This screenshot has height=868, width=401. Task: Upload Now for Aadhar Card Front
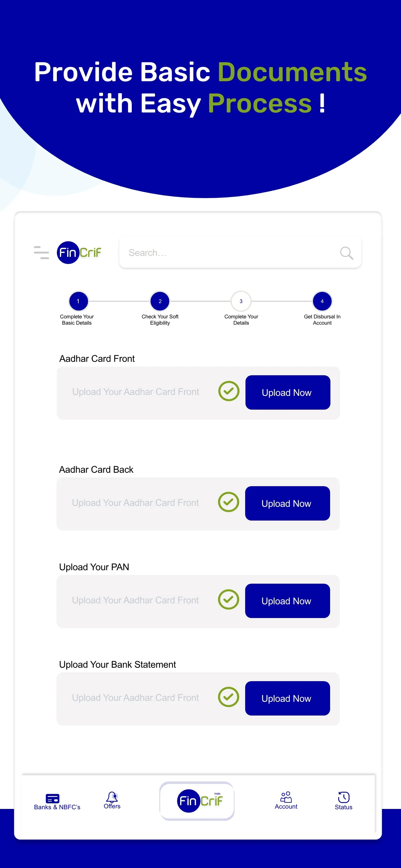coord(288,392)
